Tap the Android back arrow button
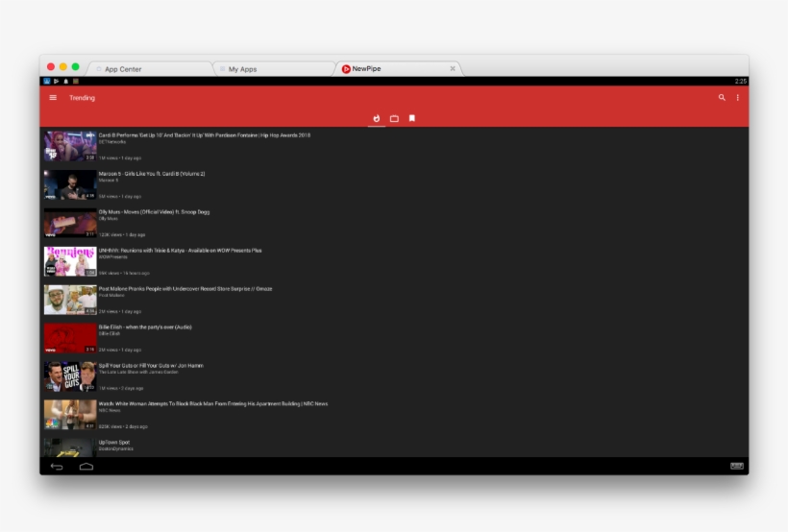This screenshot has height=532, width=788. click(57, 467)
